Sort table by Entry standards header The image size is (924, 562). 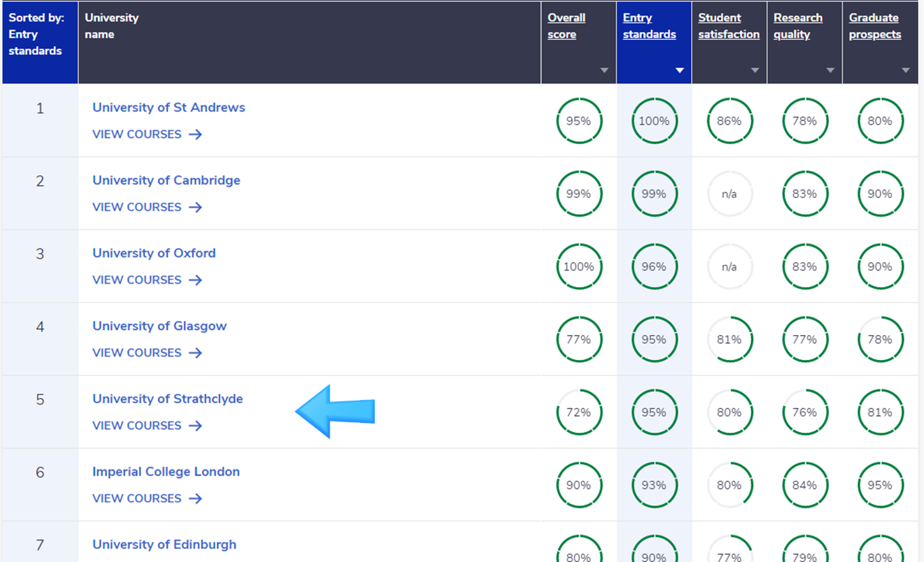pyautogui.click(x=649, y=26)
